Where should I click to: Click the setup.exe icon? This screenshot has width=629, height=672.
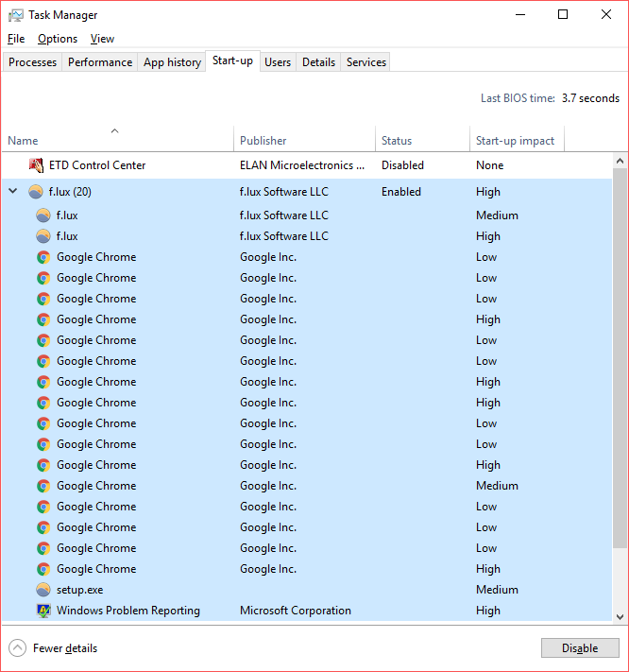coord(42,590)
